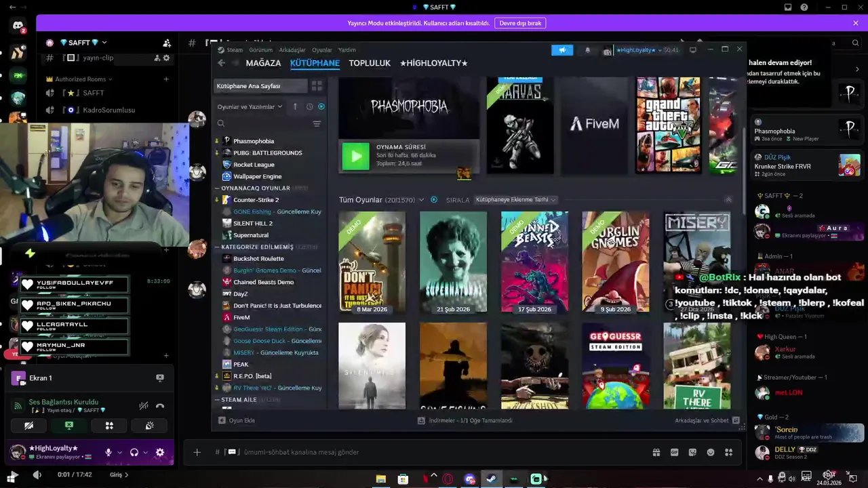
Task: Click the library search magnifier icon
Action: (221, 123)
